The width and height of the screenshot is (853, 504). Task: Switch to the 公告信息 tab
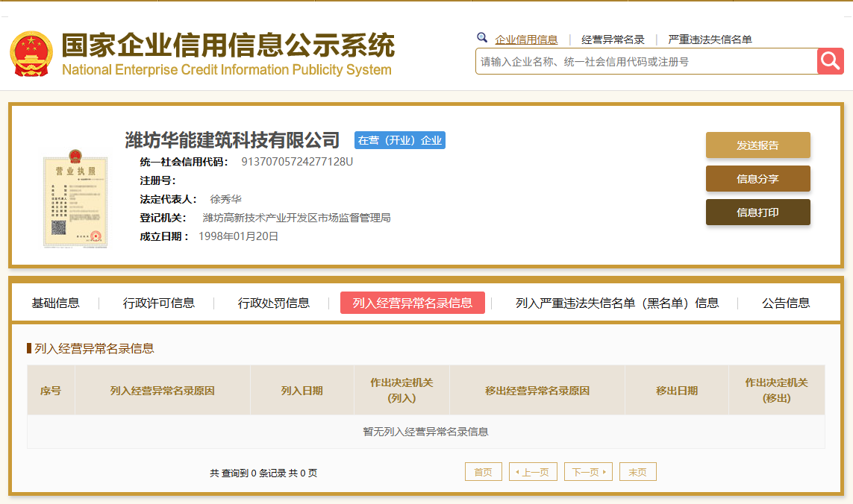point(786,303)
